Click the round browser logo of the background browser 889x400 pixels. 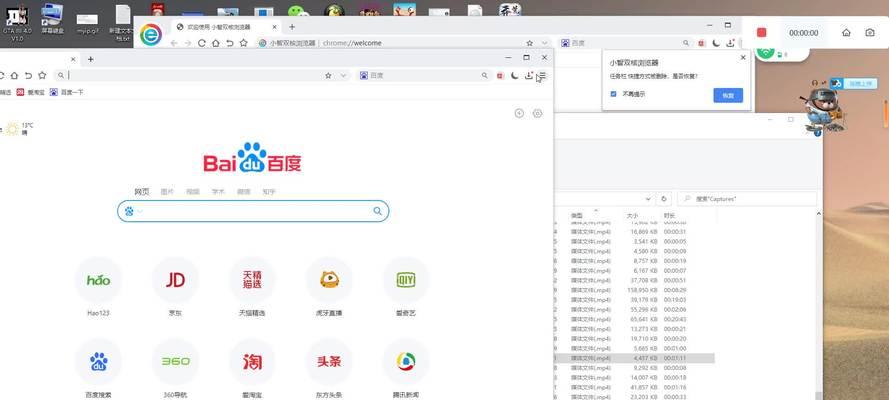151,35
